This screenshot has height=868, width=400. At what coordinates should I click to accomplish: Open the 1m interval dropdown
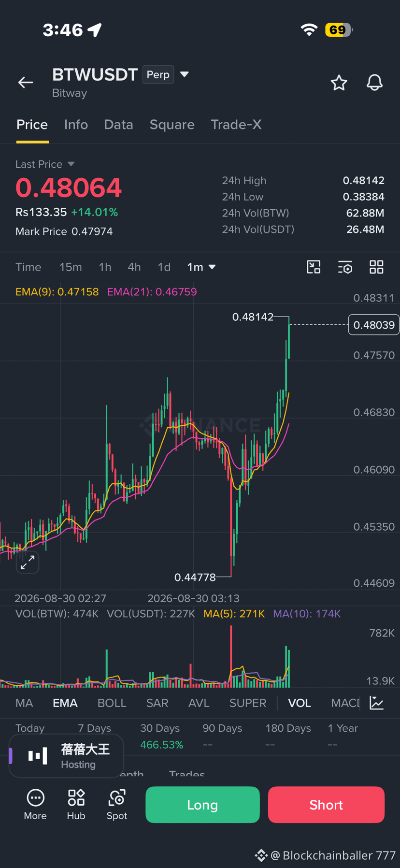click(x=201, y=267)
